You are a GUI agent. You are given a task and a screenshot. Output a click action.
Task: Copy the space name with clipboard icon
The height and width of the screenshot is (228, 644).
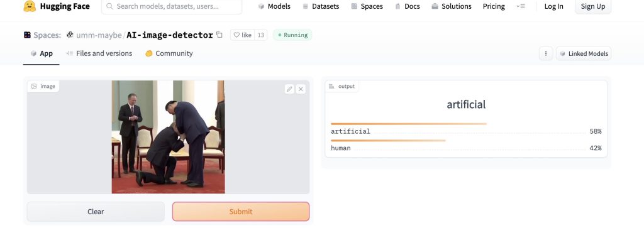point(219,35)
